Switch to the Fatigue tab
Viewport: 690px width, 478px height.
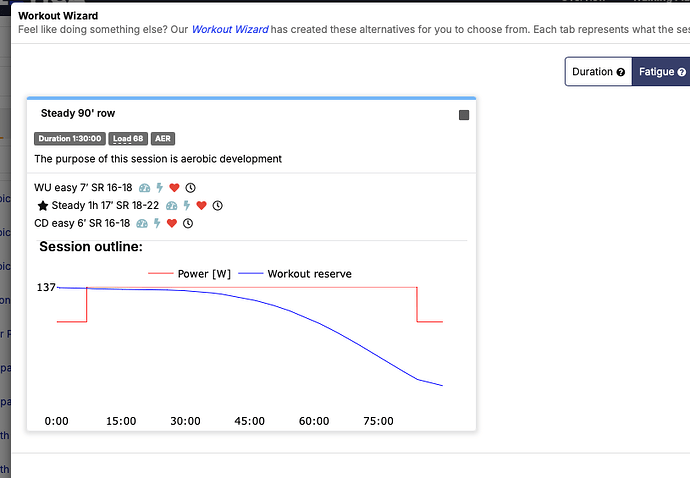pyautogui.click(x=660, y=72)
